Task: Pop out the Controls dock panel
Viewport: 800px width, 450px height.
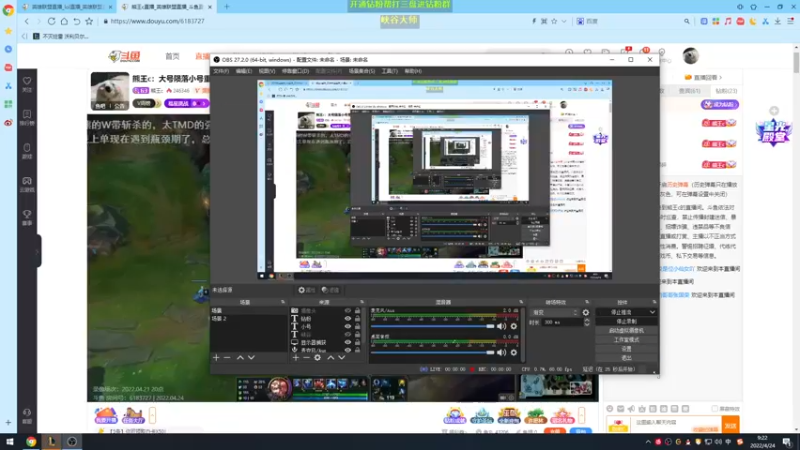Action: point(654,302)
